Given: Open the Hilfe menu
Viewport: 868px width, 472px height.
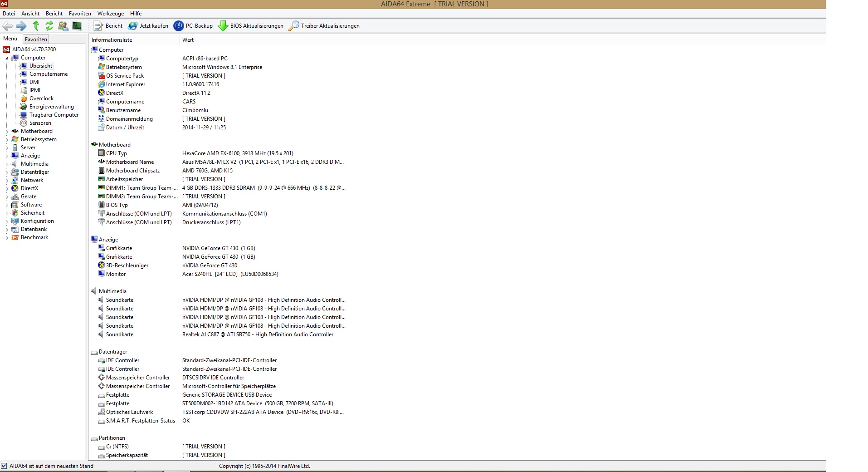Looking at the screenshot, I should click(x=136, y=14).
